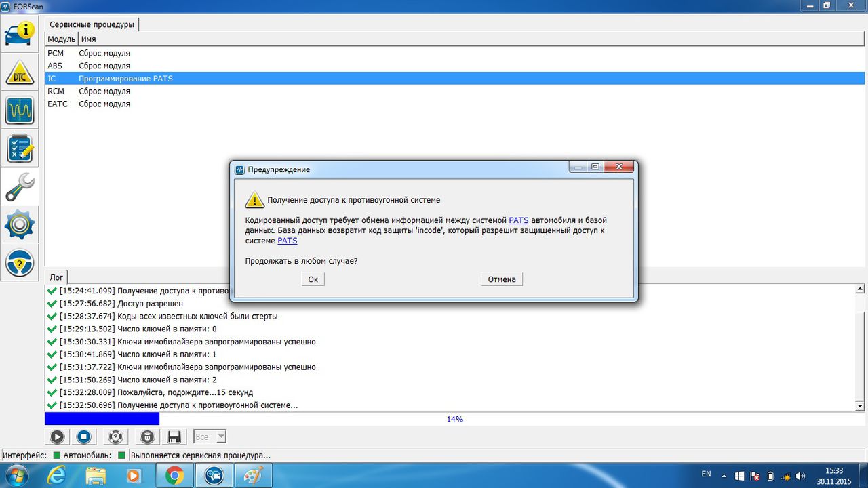Image resolution: width=868 pixels, height=488 pixels.
Task: Click the log scrollbar down arrow
Action: click(x=860, y=405)
